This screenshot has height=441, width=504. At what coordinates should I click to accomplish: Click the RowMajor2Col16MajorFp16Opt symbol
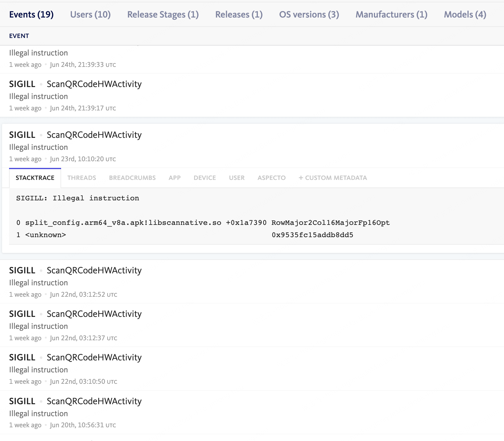click(331, 223)
